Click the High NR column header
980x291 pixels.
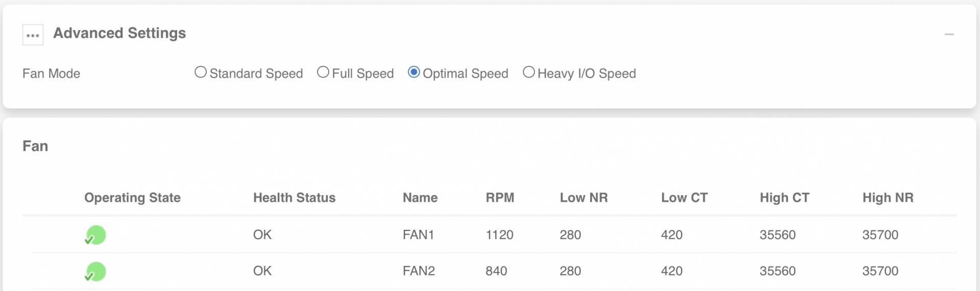point(888,198)
